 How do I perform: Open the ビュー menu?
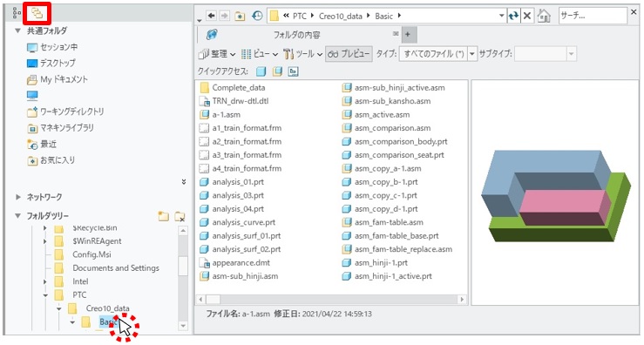point(259,54)
